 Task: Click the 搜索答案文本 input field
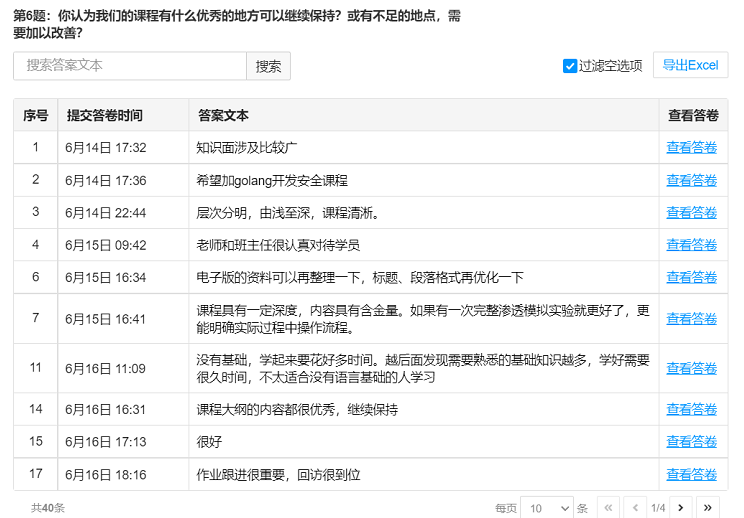[130, 65]
